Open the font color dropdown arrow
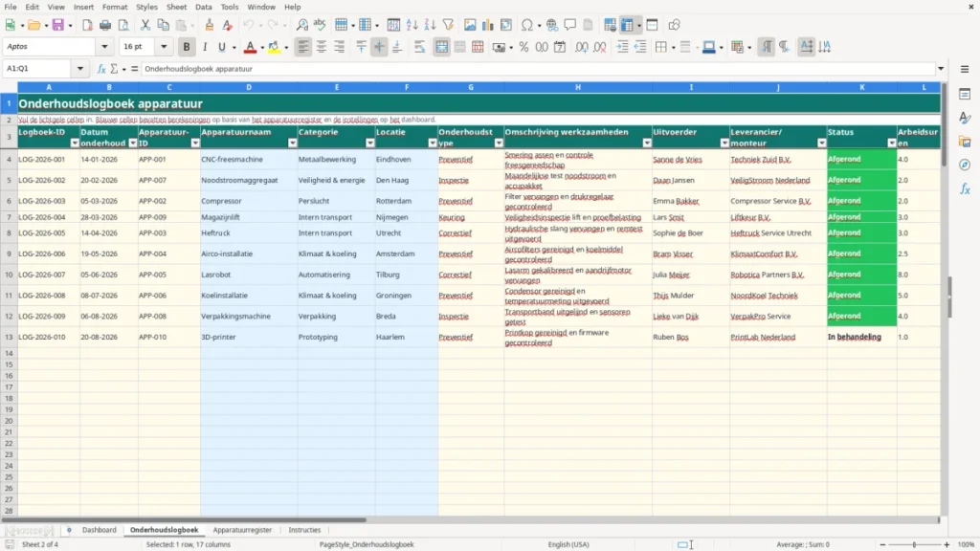 (x=262, y=48)
